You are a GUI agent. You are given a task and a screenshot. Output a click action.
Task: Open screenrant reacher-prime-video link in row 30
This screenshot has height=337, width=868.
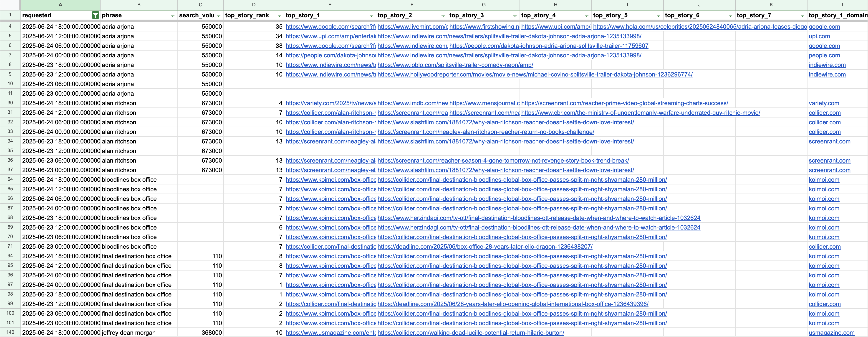coord(625,103)
